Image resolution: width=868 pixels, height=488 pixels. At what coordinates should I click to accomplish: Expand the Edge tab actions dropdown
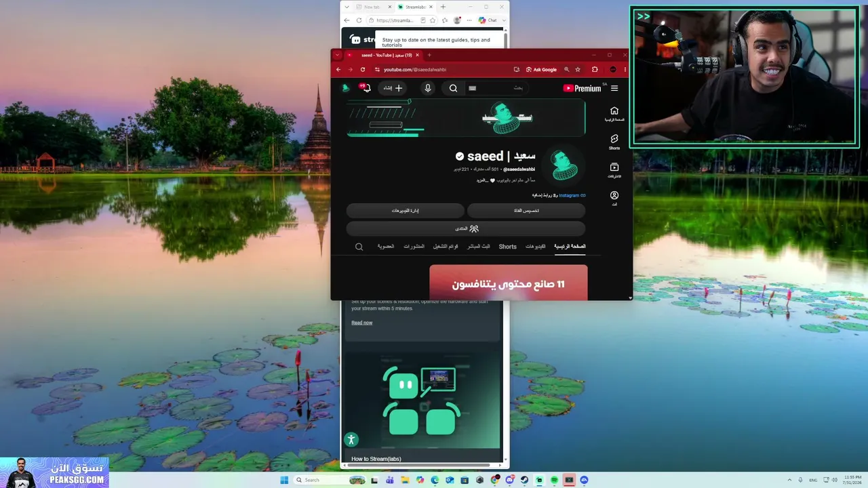[x=347, y=7]
